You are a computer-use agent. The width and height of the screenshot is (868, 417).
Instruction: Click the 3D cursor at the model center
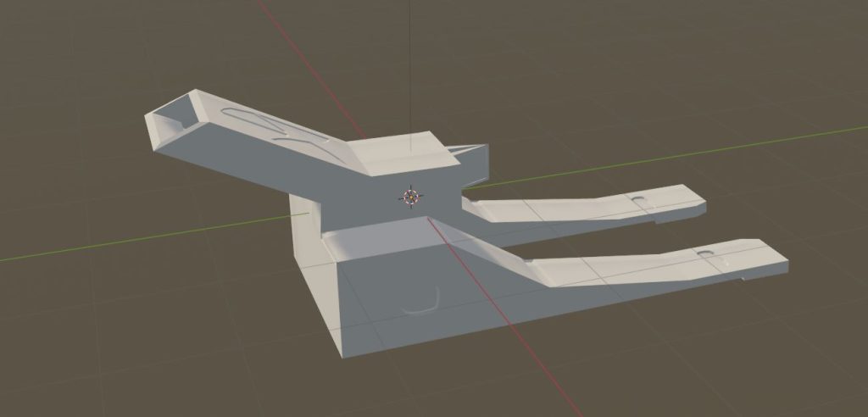[x=411, y=197]
